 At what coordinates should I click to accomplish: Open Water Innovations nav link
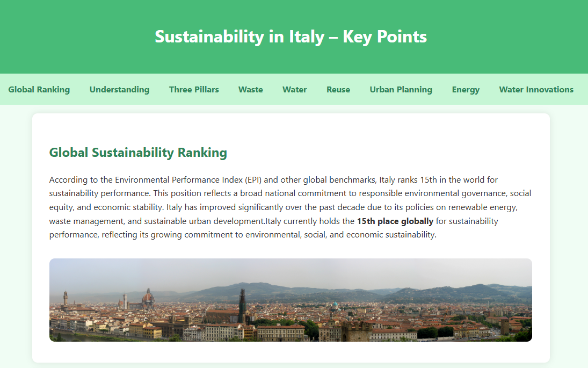536,90
